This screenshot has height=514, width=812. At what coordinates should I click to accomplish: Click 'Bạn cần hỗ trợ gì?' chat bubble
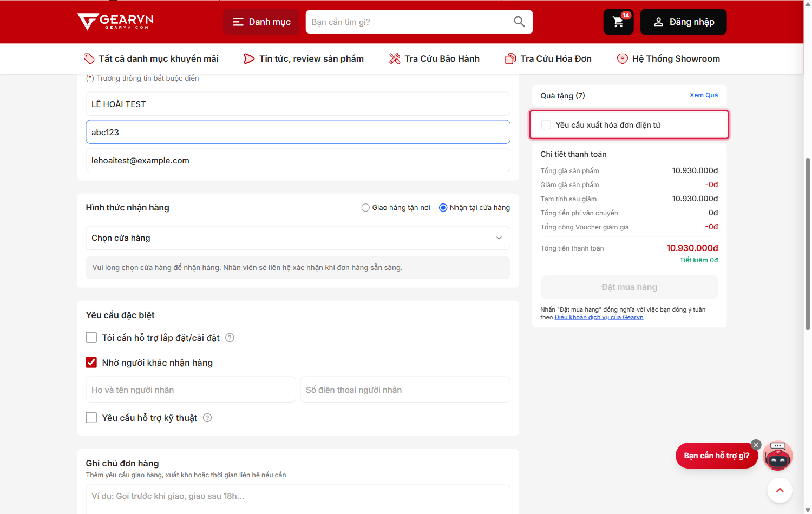coord(716,456)
